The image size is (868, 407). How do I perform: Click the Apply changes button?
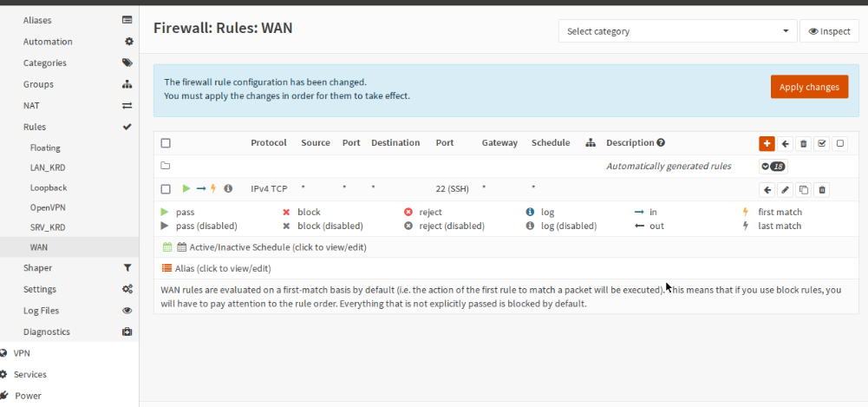tap(809, 87)
